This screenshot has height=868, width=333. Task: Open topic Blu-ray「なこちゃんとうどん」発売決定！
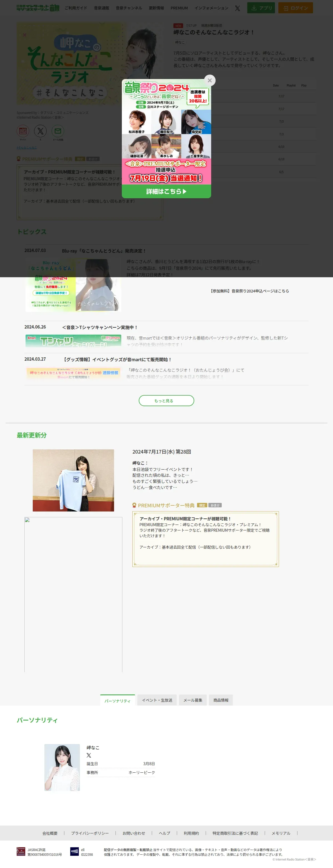[x=104, y=251]
